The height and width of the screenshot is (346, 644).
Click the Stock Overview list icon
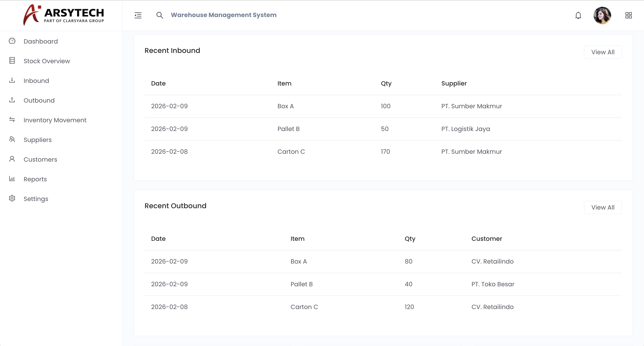click(12, 60)
